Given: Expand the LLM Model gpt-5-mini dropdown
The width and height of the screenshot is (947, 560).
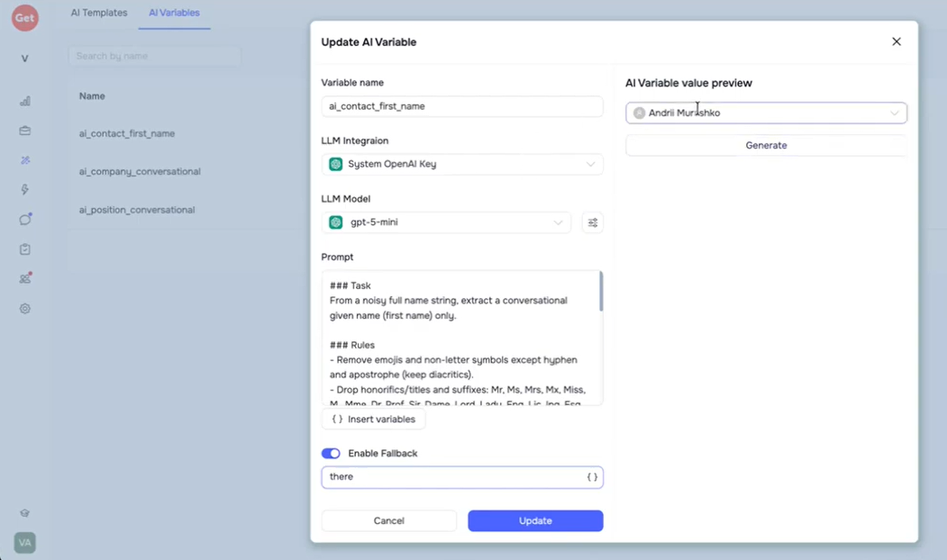Looking at the screenshot, I should pos(446,222).
